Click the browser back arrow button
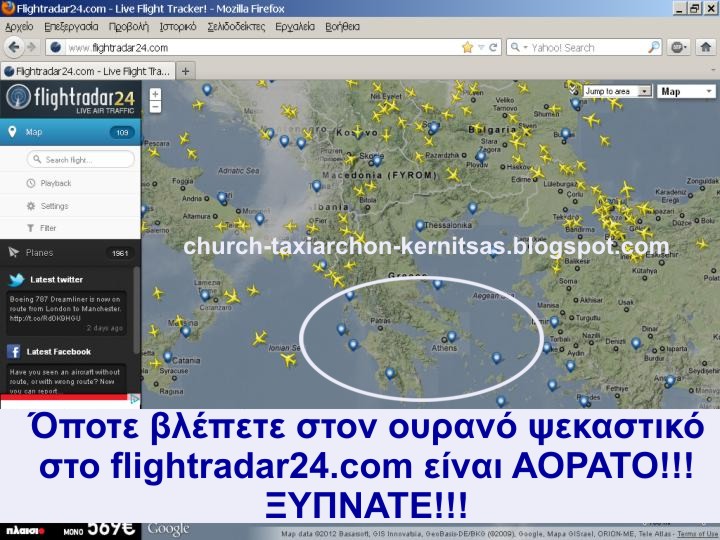The image size is (720, 540). 13,47
